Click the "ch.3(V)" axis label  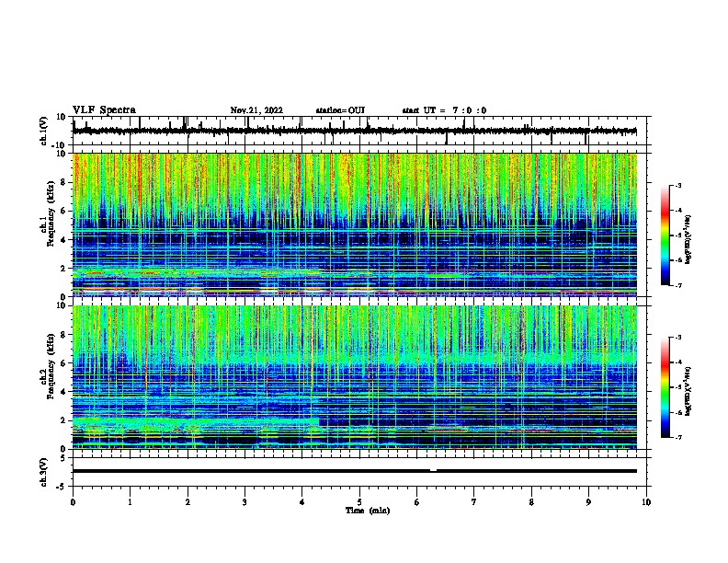click(44, 473)
